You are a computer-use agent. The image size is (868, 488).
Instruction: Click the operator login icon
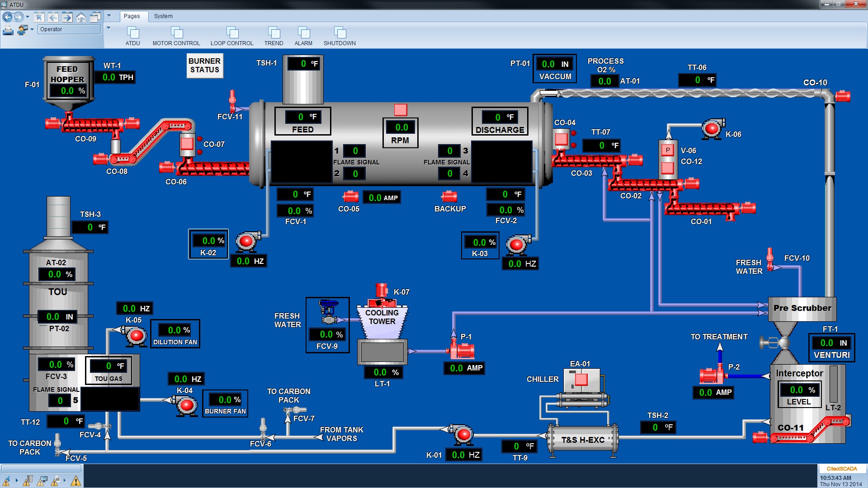(22, 29)
